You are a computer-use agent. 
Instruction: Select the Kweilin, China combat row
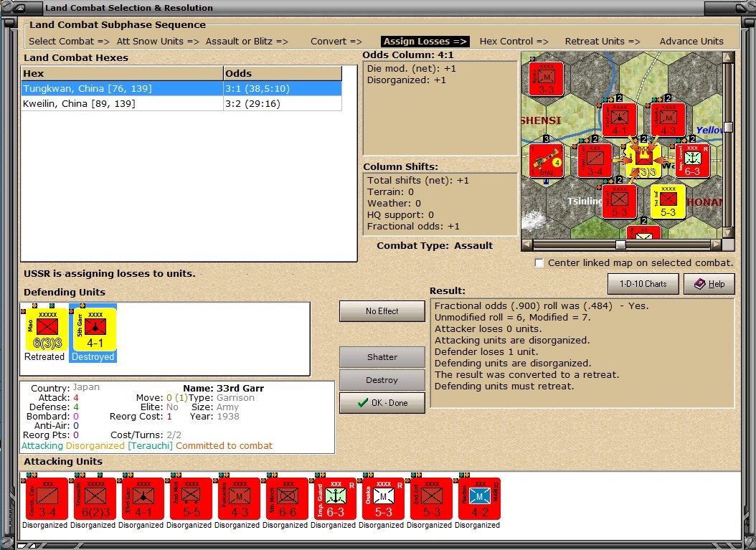coord(181,104)
